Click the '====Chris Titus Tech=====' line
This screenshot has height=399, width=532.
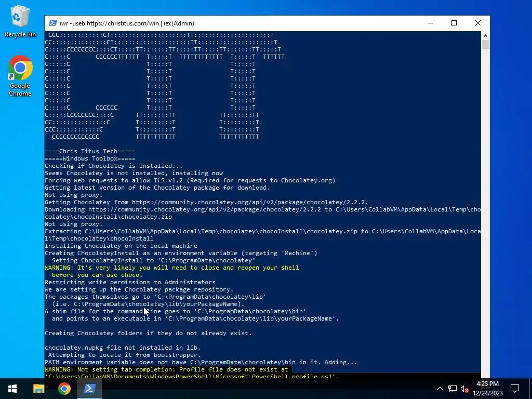click(90, 151)
